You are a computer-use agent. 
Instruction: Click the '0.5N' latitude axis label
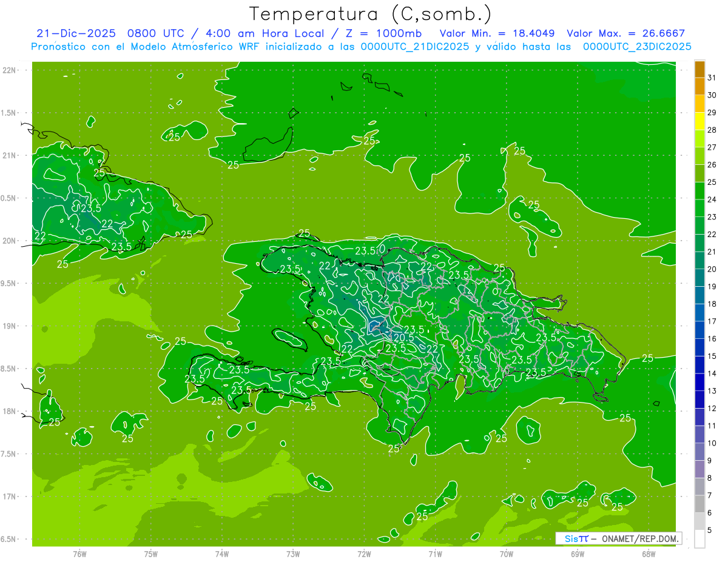[9, 198]
